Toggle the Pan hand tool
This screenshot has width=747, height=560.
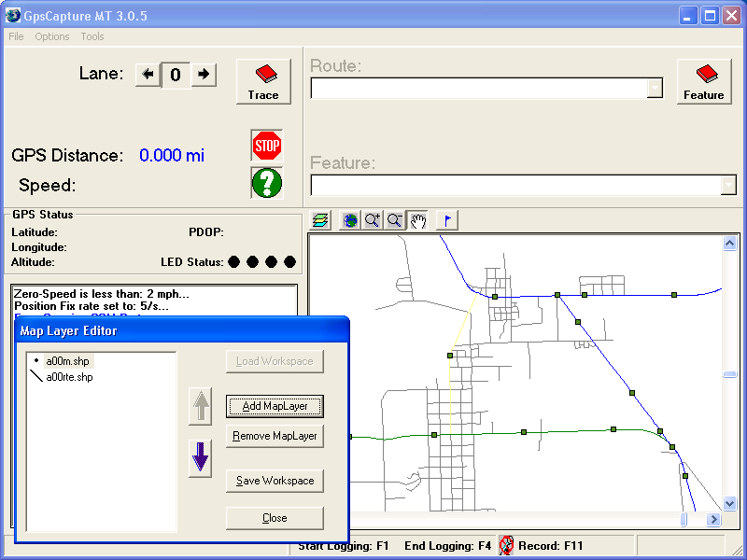pos(418,219)
